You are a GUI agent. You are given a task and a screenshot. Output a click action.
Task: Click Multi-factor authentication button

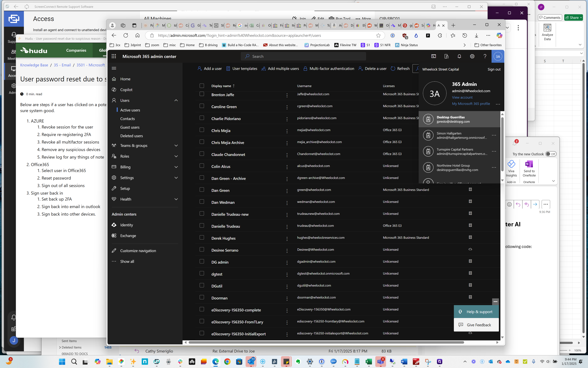329,69
